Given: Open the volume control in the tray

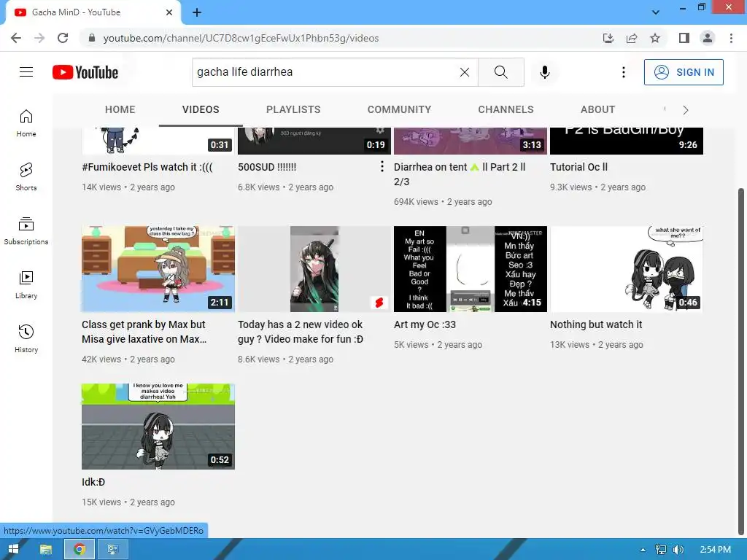Looking at the screenshot, I should point(678,550).
